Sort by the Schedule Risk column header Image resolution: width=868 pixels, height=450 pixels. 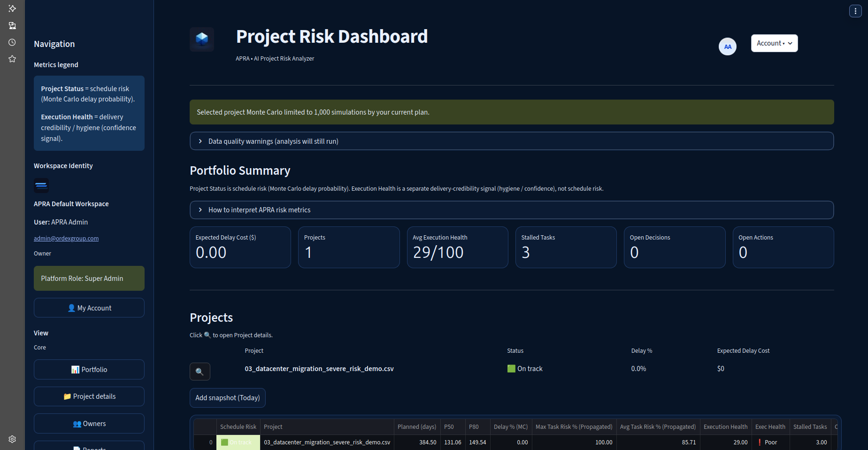pos(238,427)
